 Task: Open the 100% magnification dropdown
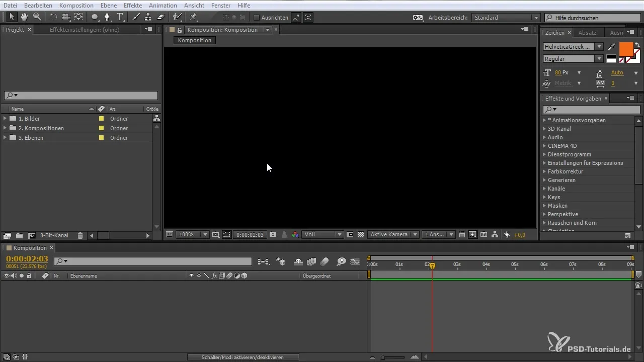(192, 235)
